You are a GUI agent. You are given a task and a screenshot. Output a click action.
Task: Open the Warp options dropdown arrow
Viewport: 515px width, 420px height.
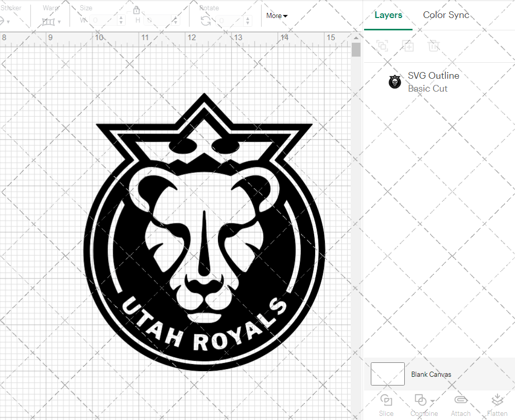[59, 22]
